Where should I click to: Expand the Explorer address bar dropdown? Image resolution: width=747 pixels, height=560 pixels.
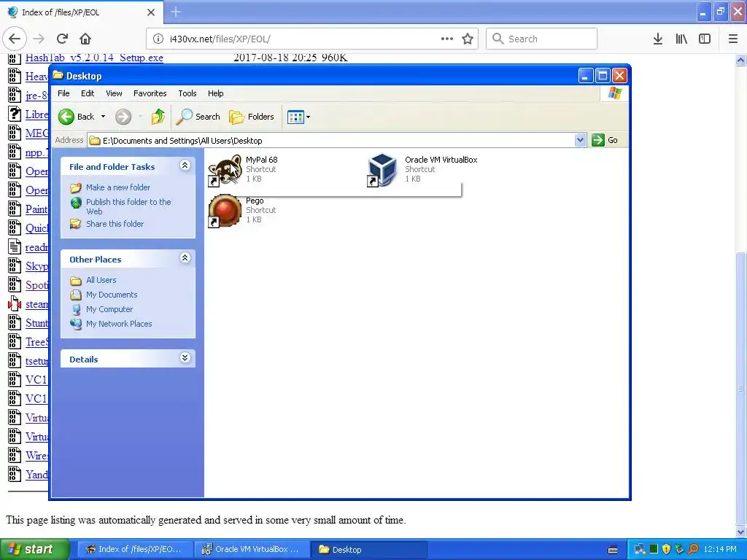click(580, 140)
